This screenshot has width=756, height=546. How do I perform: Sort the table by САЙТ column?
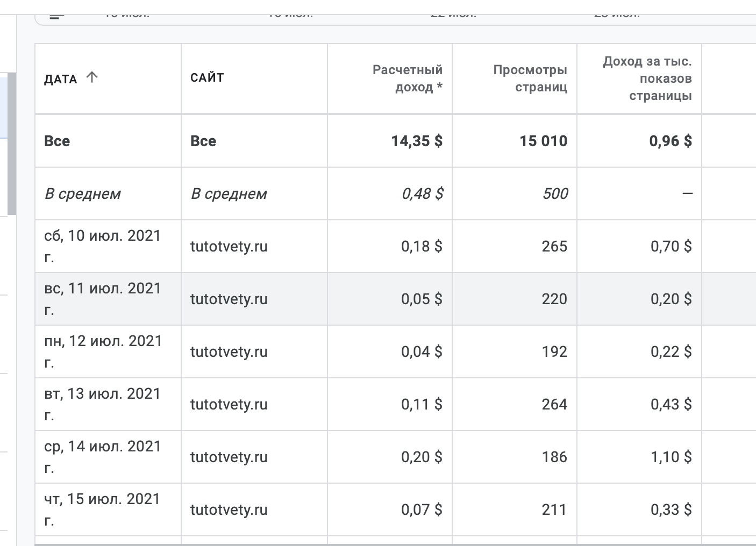pyautogui.click(x=207, y=77)
